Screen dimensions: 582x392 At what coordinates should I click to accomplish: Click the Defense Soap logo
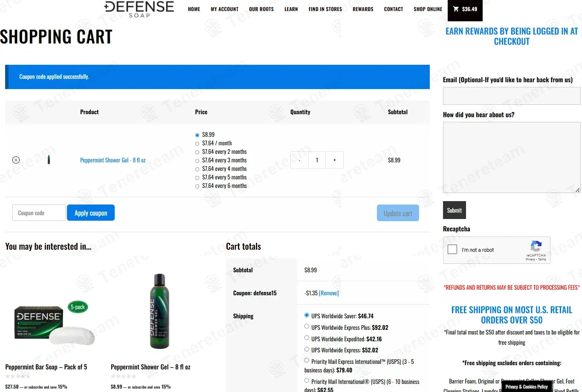[x=139, y=9]
